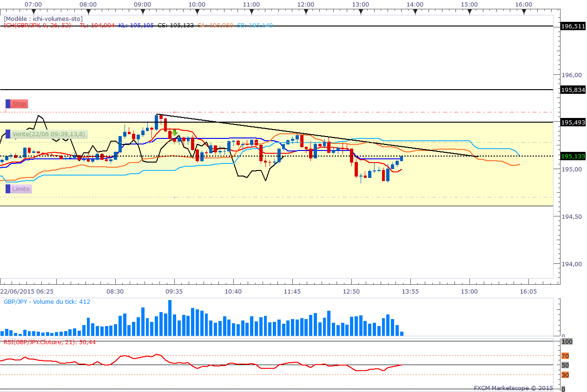The image size is (587, 392).
Task: Click the Limite order label
Action: (x=21, y=189)
